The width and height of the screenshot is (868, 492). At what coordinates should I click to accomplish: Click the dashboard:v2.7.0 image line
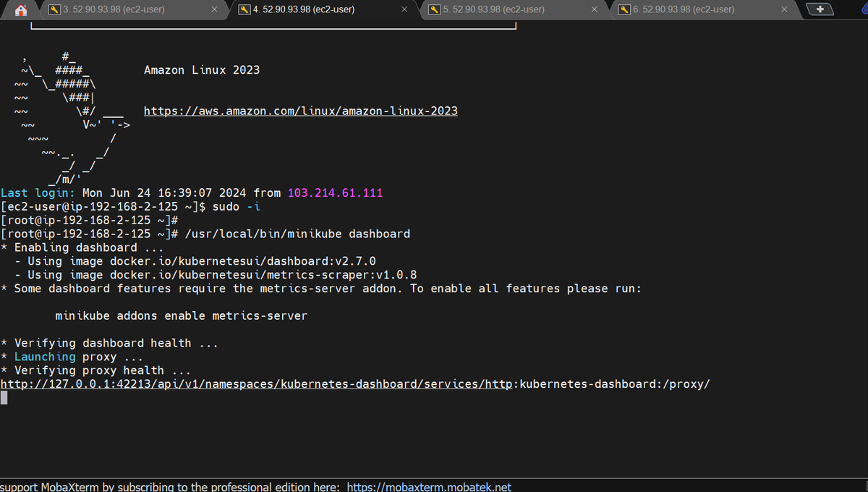click(x=195, y=261)
